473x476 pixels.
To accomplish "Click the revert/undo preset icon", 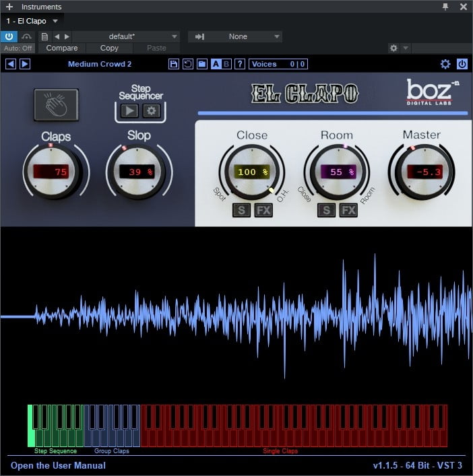I will [188, 64].
